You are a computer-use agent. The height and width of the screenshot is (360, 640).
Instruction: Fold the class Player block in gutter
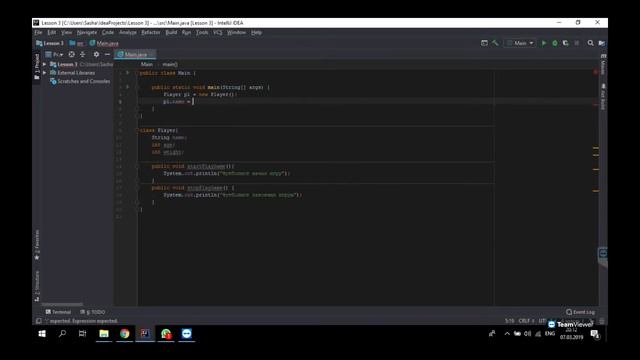pyautogui.click(x=138, y=130)
